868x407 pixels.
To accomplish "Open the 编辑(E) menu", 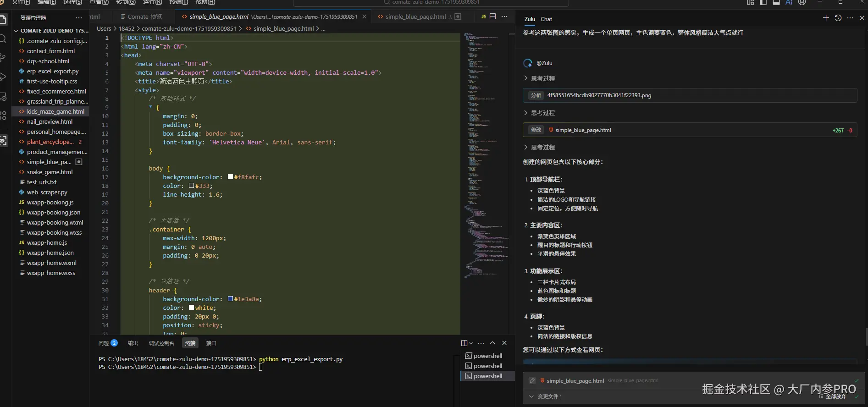I will (47, 2).
